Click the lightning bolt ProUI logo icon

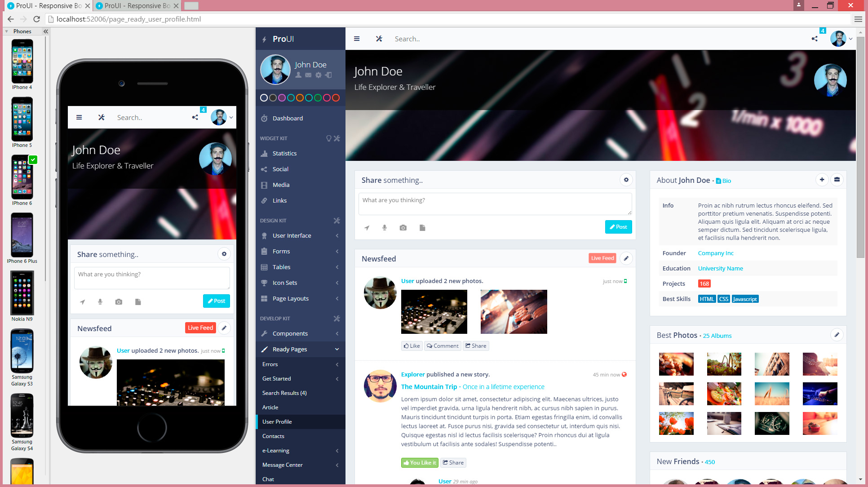point(265,39)
